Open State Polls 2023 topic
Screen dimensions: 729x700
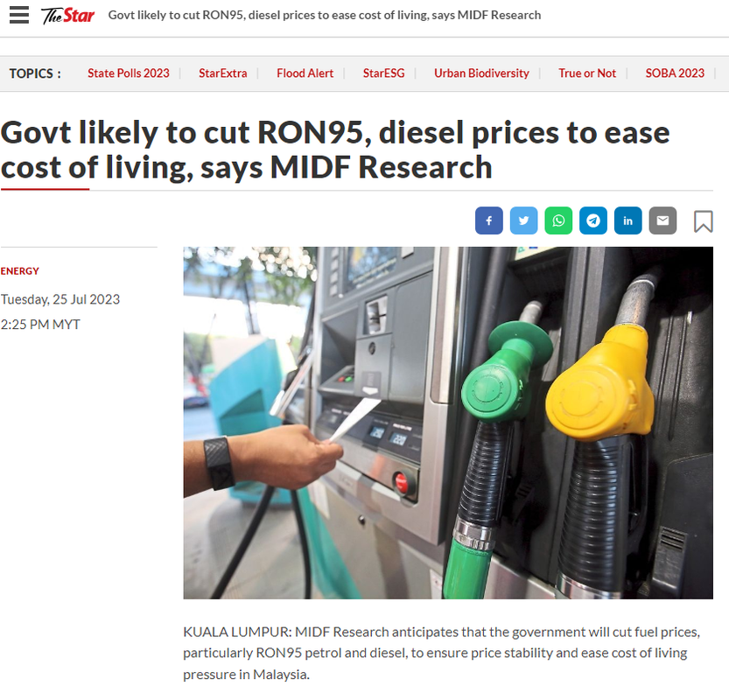[129, 73]
